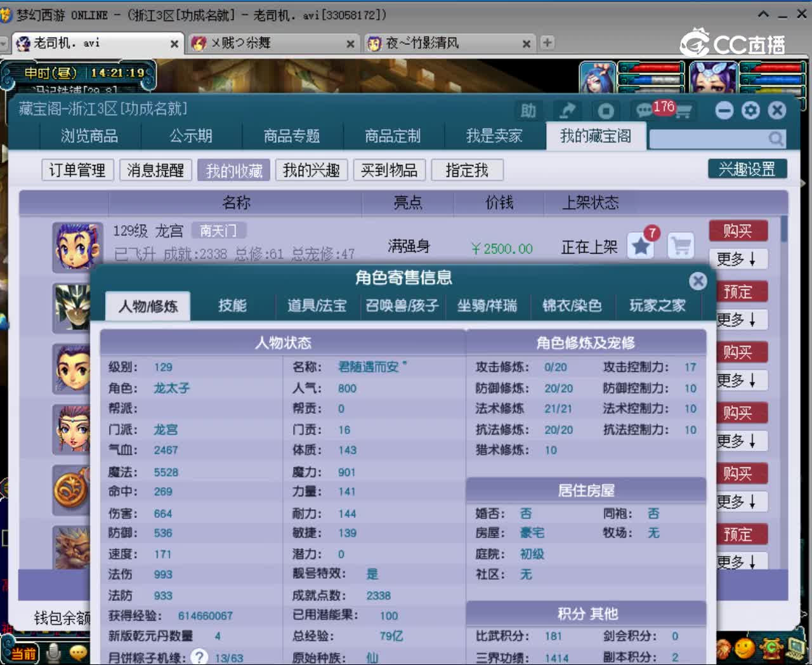Close the メ贱つ尛舞 tab
The image size is (812, 665).
click(350, 44)
